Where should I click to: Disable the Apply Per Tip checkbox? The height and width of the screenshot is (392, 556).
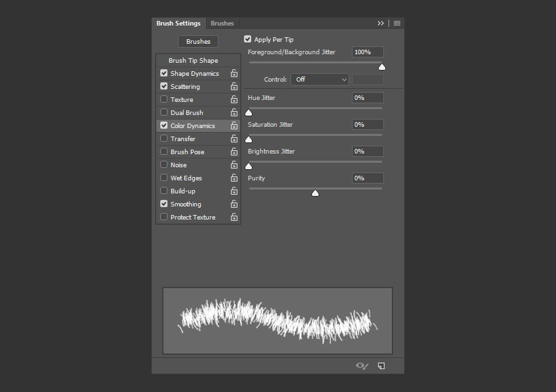click(x=247, y=39)
